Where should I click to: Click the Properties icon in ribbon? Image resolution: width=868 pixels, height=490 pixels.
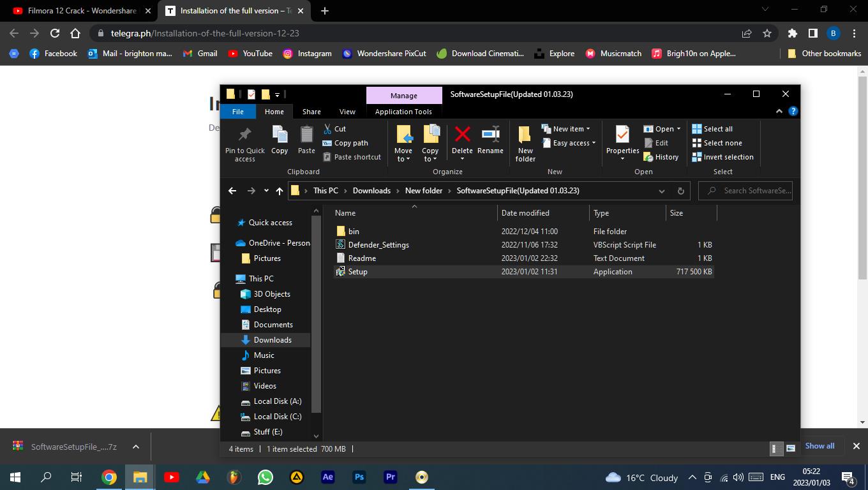point(622,135)
